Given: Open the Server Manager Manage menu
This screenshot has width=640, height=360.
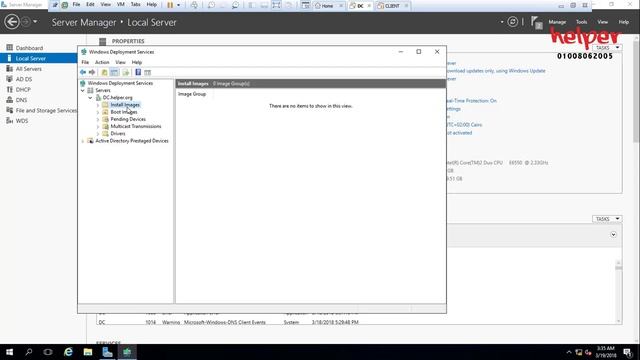Looking at the screenshot, I should [557, 22].
